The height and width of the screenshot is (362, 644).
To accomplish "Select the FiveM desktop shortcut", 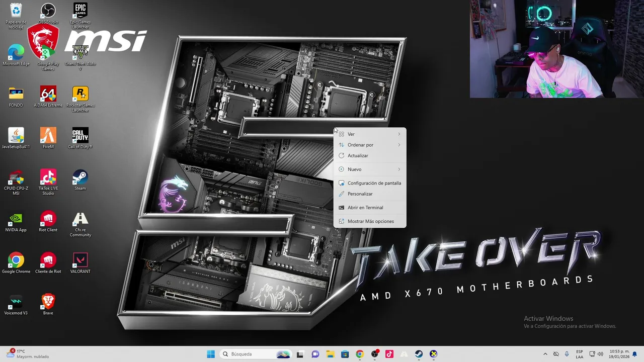I will [48, 138].
